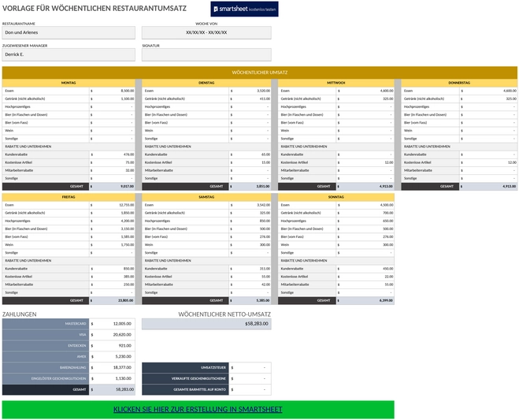Image resolution: width=519 pixels, height=420 pixels.
Task: Click the Entdecken payment value 921.00
Action: 112,345
